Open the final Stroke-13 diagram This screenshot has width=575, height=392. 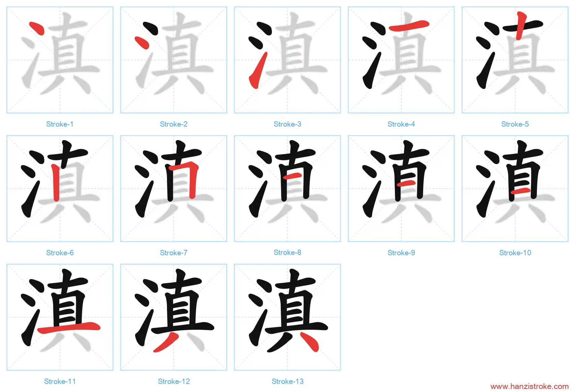tap(287, 317)
